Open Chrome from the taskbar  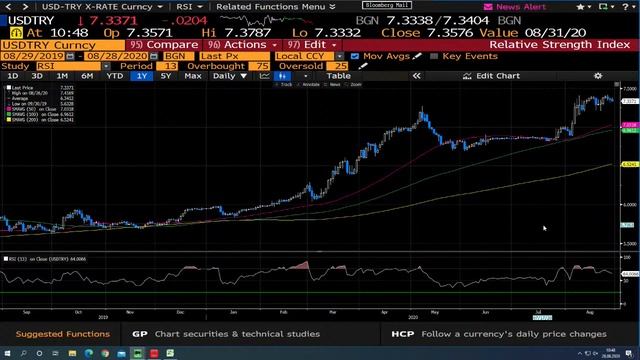click(x=105, y=353)
